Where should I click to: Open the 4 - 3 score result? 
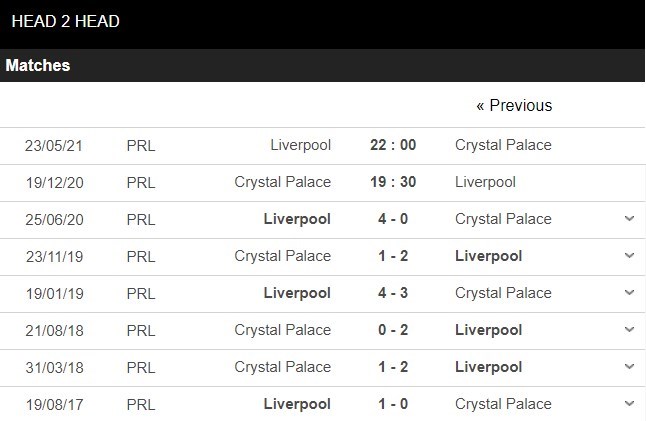coord(393,293)
